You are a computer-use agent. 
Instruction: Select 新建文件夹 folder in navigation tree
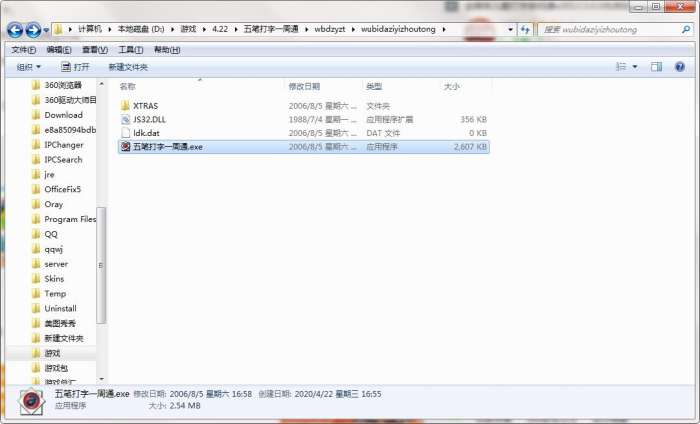click(x=64, y=338)
